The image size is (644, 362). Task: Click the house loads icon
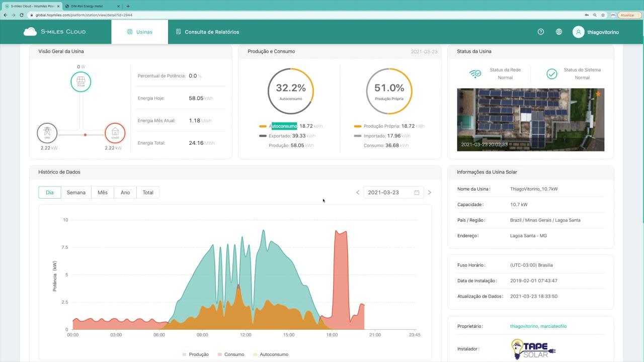(x=115, y=133)
